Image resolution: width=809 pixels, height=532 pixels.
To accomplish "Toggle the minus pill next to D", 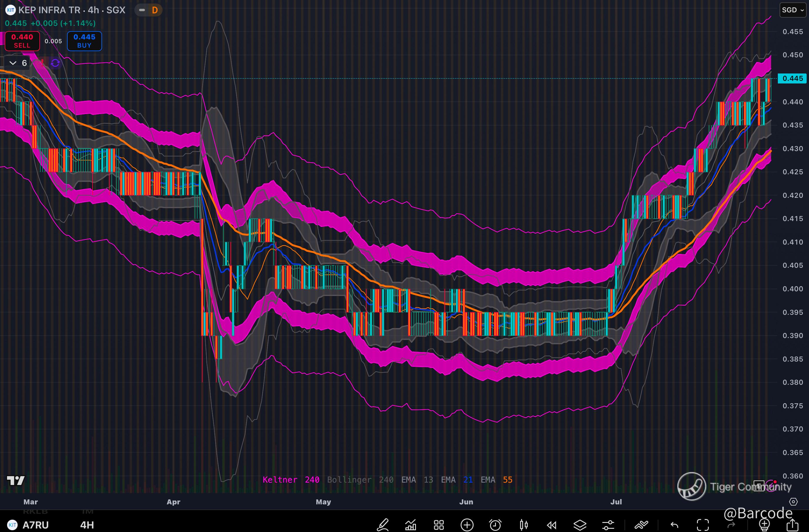I will click(142, 10).
